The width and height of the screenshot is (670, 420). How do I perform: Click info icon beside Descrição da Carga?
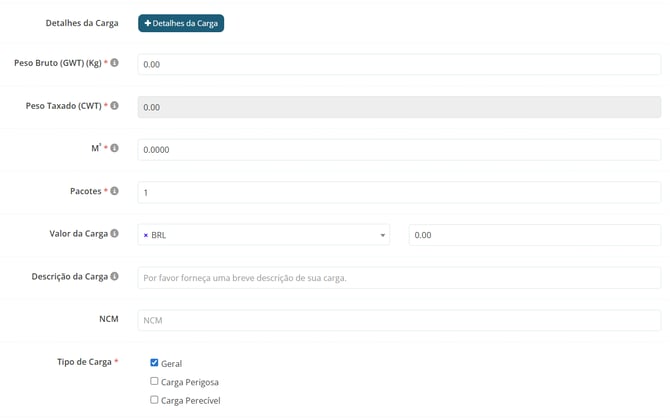click(115, 277)
